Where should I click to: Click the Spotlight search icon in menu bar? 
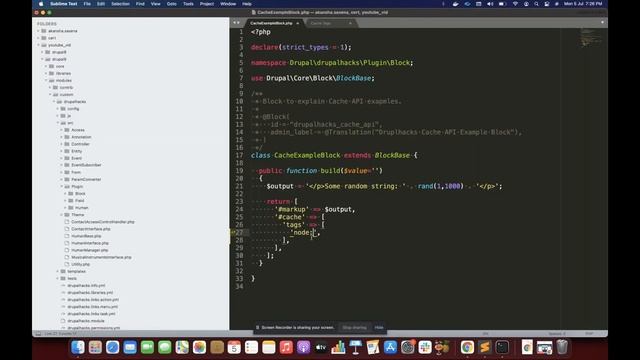tap(536, 4)
